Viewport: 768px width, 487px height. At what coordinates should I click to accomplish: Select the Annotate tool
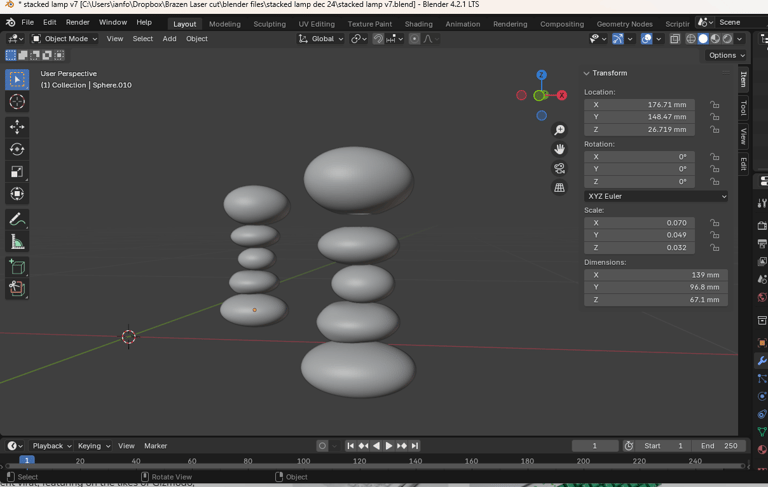[x=17, y=220]
